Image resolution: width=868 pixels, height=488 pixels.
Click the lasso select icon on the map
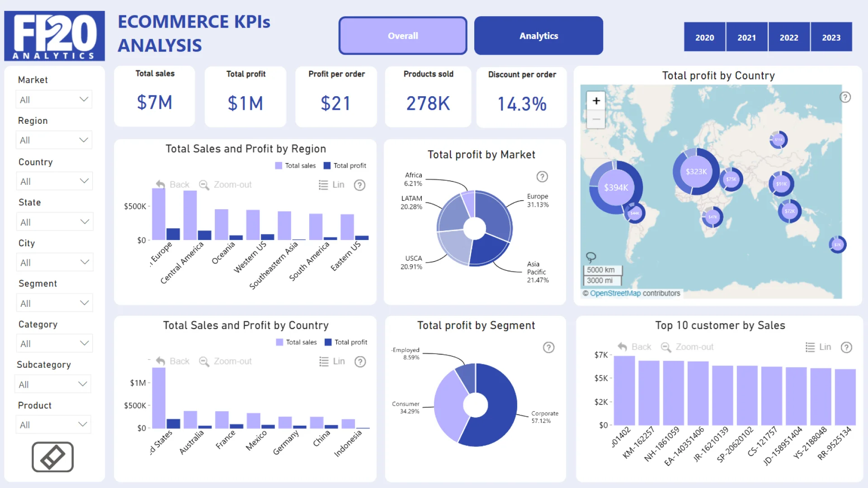click(591, 257)
